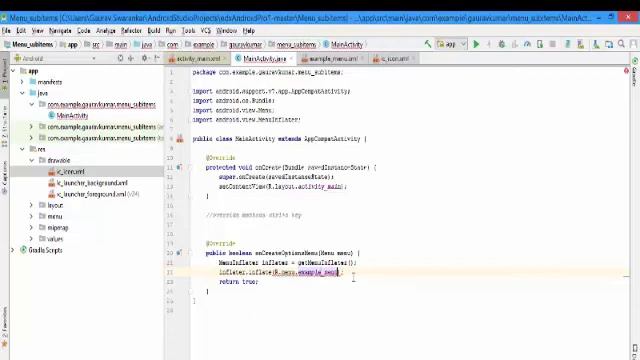
Task: Click example_menu reference in inflate call
Action: point(318,272)
